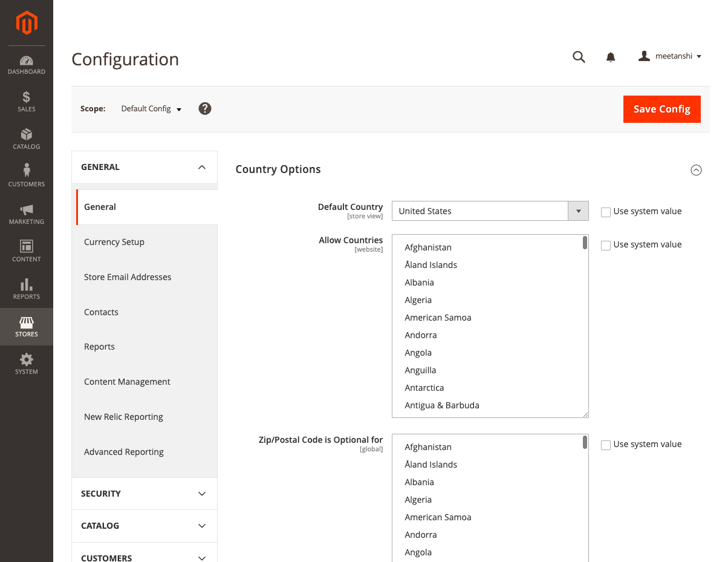Image resolution: width=728 pixels, height=562 pixels.
Task: Select Angola in Allow Countries list
Action: pos(487,353)
